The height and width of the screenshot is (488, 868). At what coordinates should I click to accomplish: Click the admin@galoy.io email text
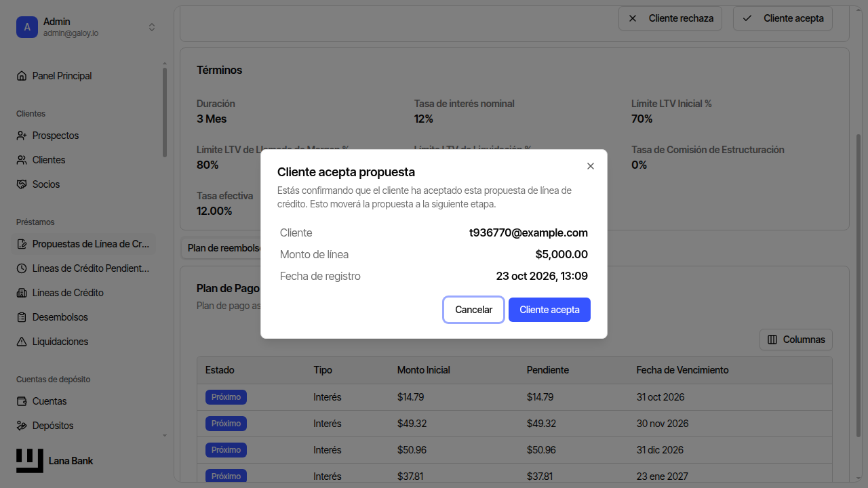tap(71, 33)
